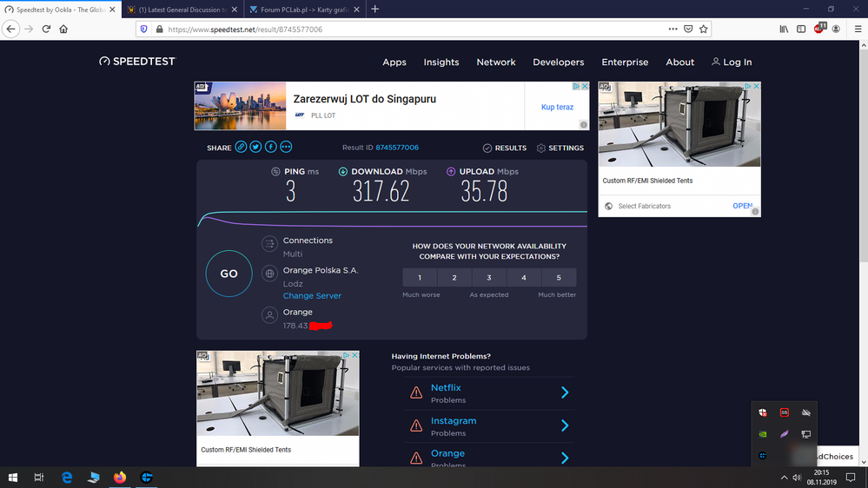This screenshot has height=488, width=868.
Task: Rate network availability as 3, As expected
Action: [x=489, y=278]
